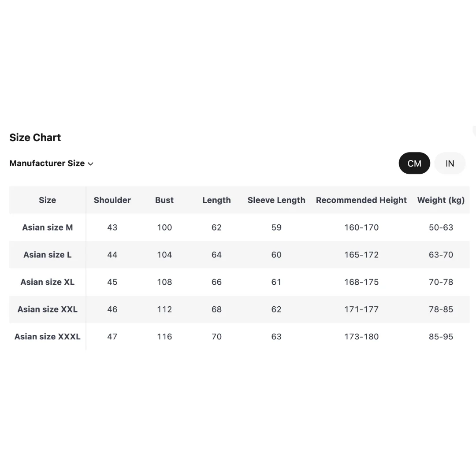Image resolution: width=476 pixels, height=476 pixels.
Task: Select the Asian size M row label
Action: [48, 227]
